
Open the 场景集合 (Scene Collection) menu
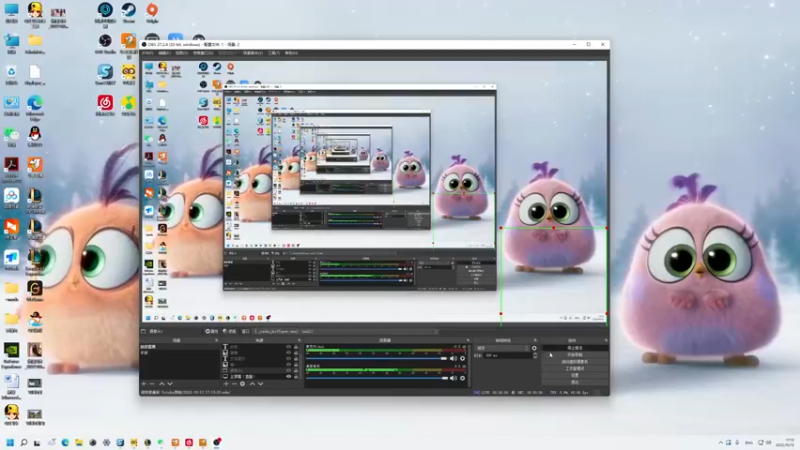point(253,53)
